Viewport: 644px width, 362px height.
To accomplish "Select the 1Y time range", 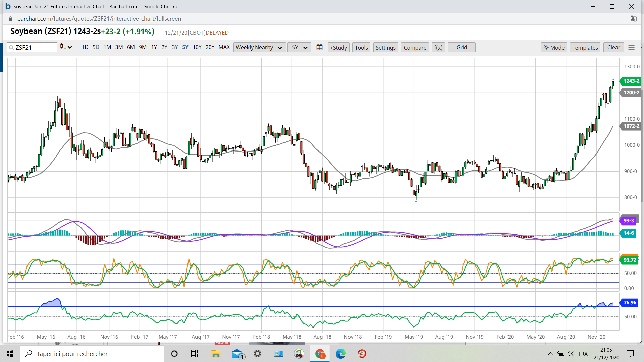I will click(154, 47).
